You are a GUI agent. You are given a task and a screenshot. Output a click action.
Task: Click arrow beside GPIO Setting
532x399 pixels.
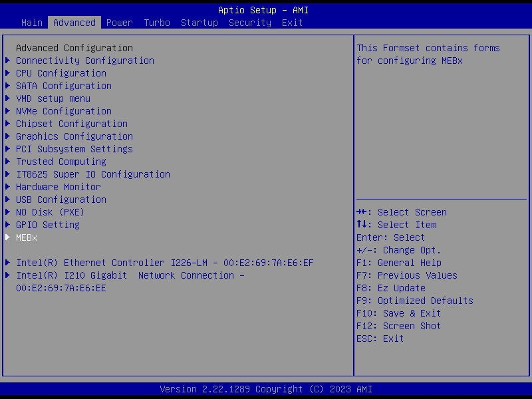tap(8, 225)
